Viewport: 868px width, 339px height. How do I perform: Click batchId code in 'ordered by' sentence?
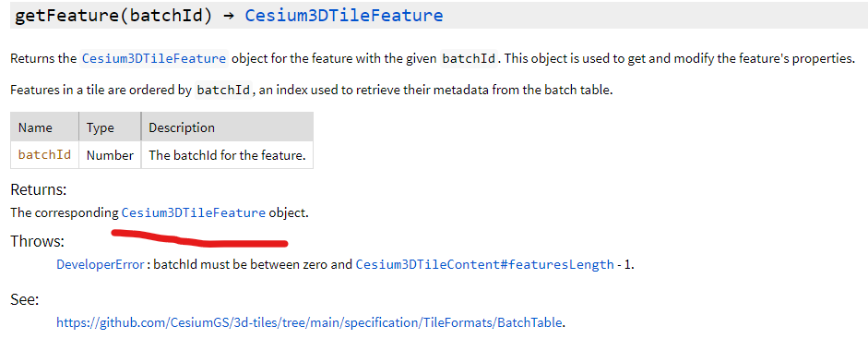223,91
